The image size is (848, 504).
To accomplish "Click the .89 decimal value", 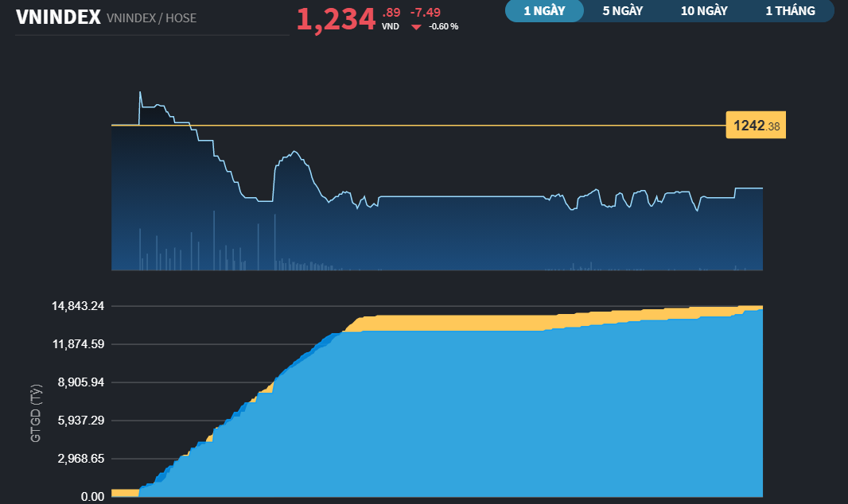I will point(391,13).
